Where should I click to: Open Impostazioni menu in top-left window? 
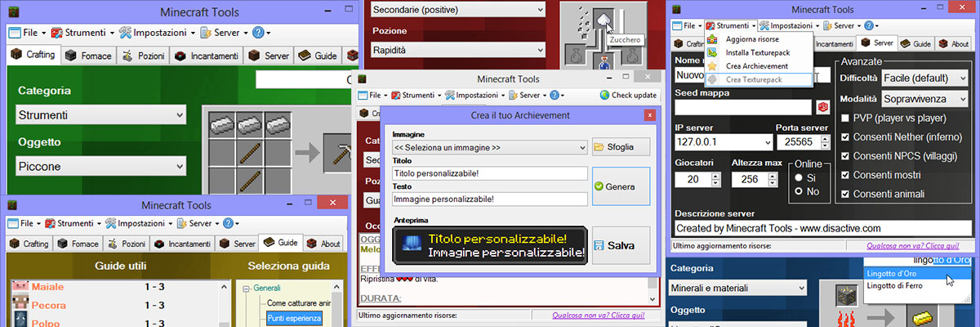point(158,33)
